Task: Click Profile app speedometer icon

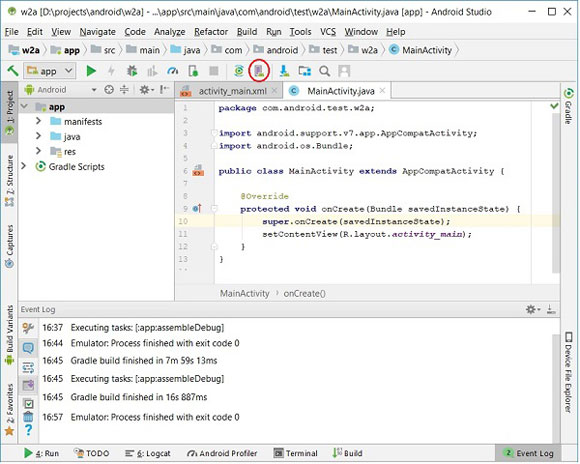Action: pos(172,71)
